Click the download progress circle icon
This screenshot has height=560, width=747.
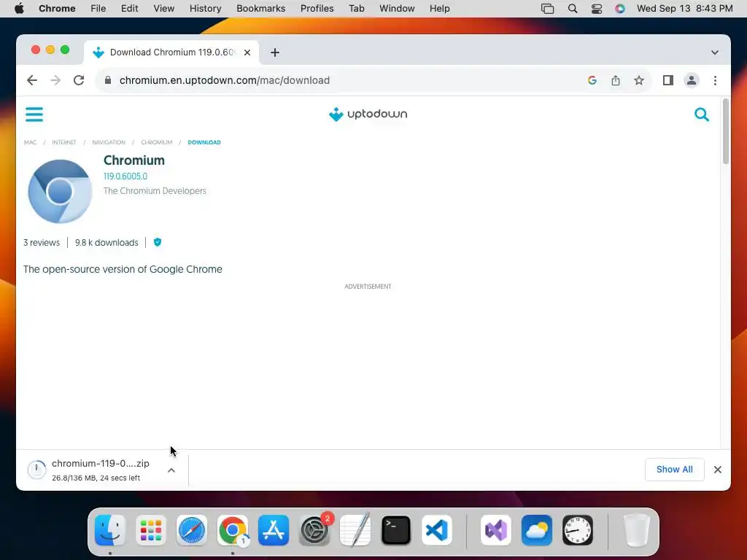[x=36, y=470]
